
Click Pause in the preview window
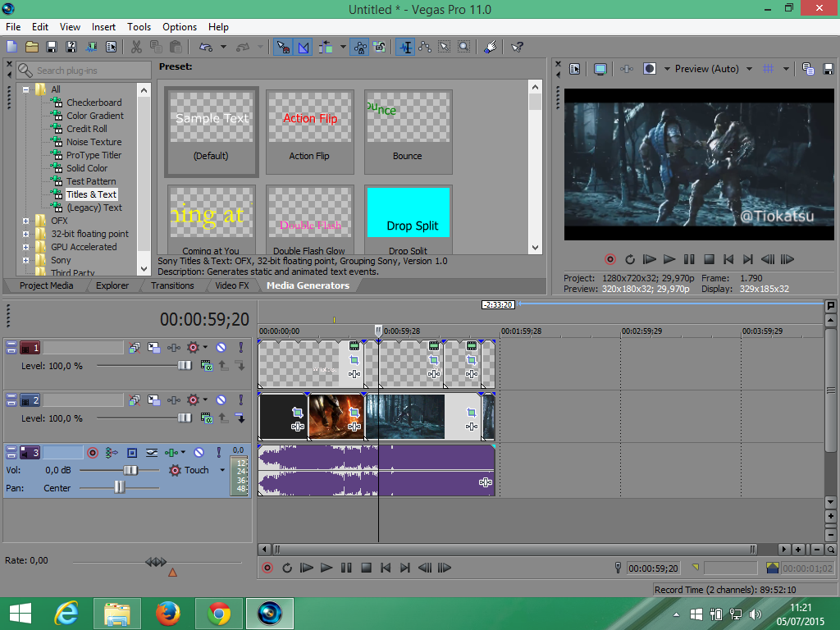pyautogui.click(x=689, y=260)
